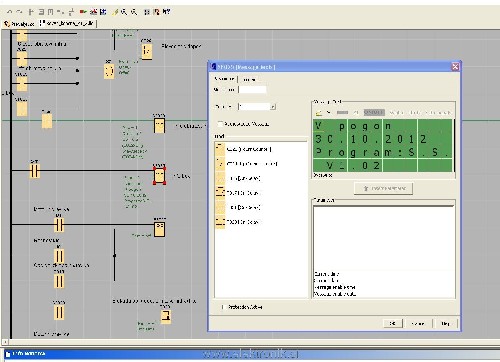Viewport: 500px width, 362px height.
Task: Open the Priority dropdown arrow
Action: 273,107
